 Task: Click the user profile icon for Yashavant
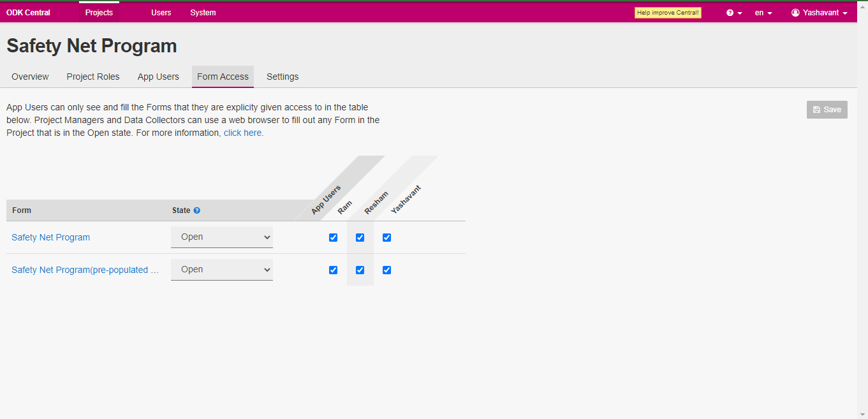pos(795,13)
